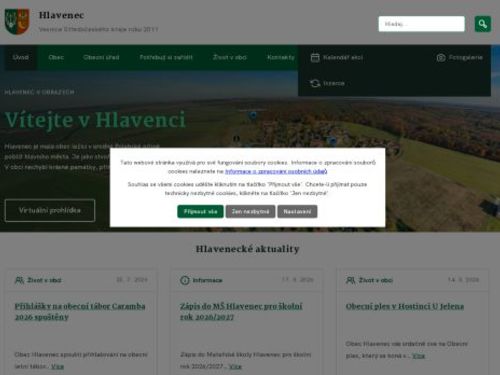Click Více on the Caramba camp card
This screenshot has height=375, width=500.
point(57,366)
